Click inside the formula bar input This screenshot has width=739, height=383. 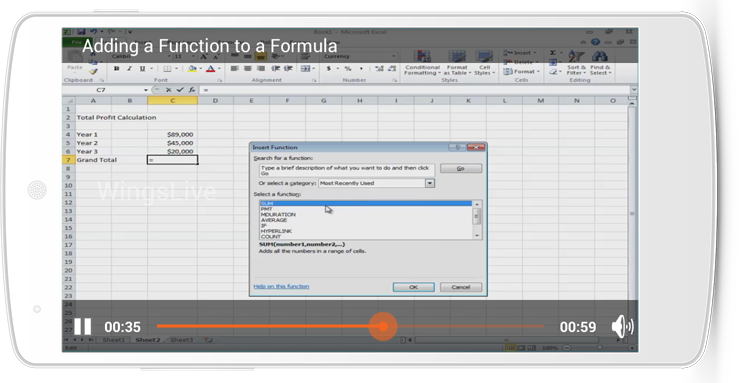click(415, 90)
